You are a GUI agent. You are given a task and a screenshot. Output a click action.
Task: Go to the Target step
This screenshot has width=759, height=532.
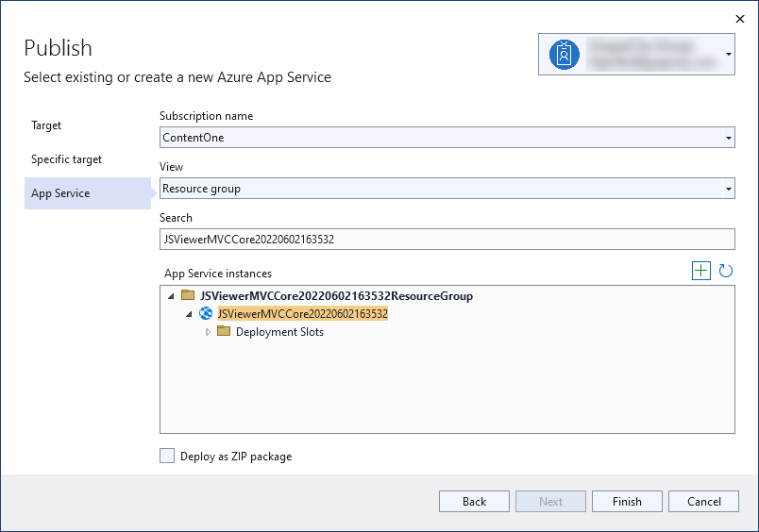(46, 125)
